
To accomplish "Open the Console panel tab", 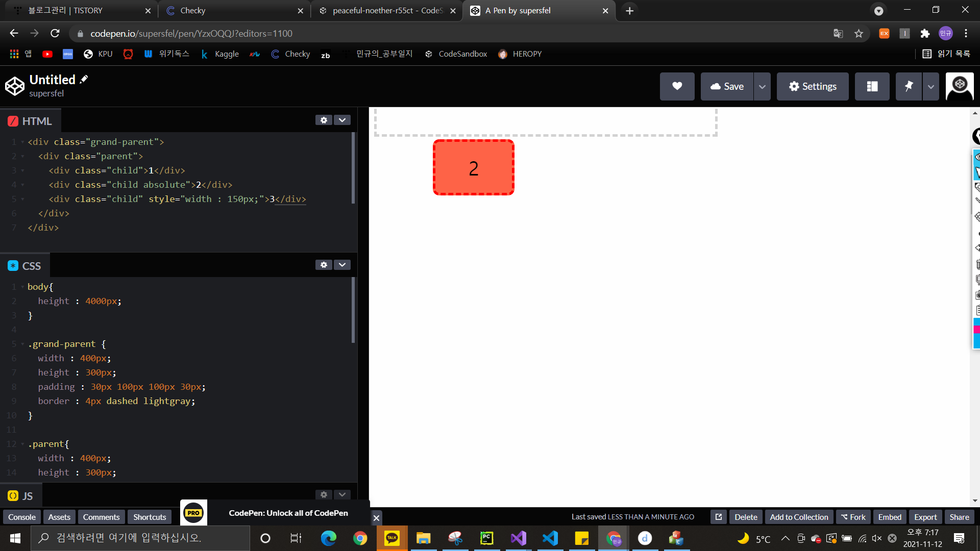I will point(22,517).
